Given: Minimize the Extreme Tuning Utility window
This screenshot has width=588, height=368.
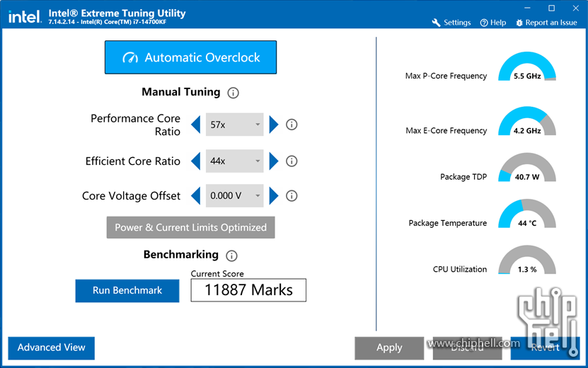Looking at the screenshot, I should (x=527, y=8).
